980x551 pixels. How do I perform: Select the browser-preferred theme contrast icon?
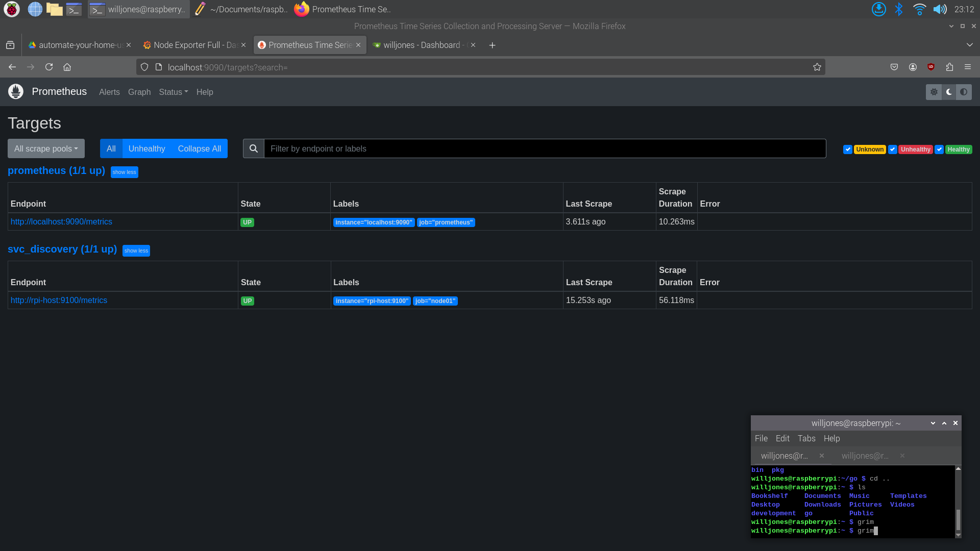[x=964, y=92]
